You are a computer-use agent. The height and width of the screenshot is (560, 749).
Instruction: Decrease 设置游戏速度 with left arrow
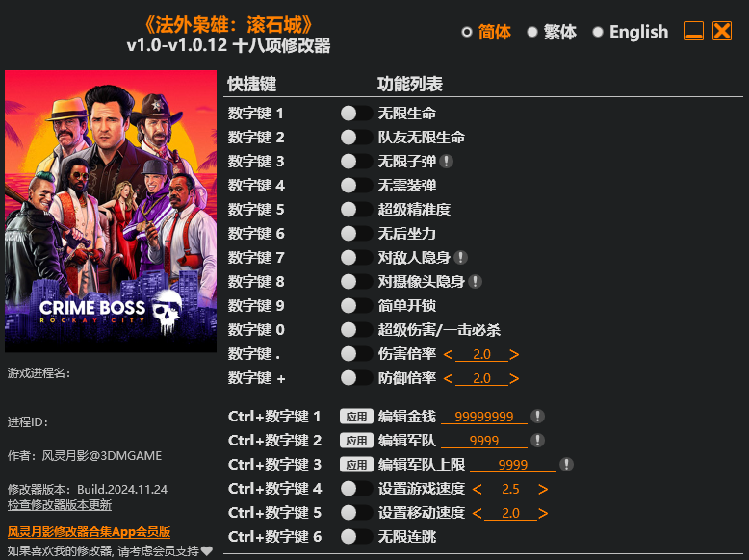(477, 489)
